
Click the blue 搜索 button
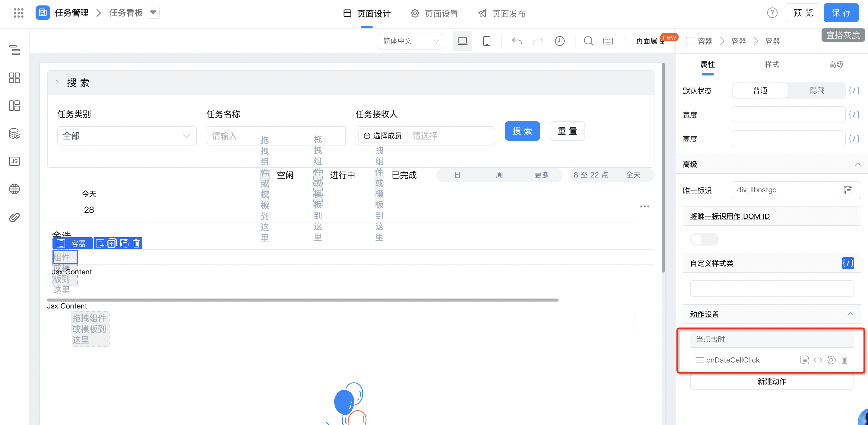tap(522, 131)
